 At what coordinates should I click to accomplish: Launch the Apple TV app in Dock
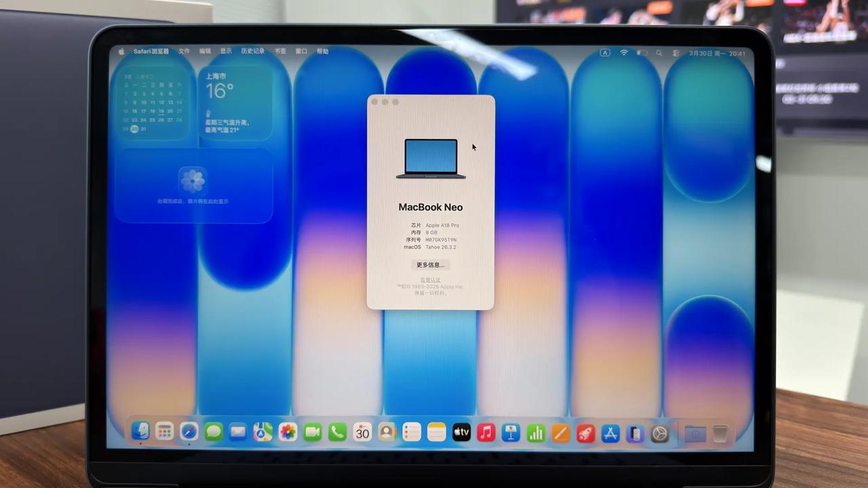[x=462, y=432]
